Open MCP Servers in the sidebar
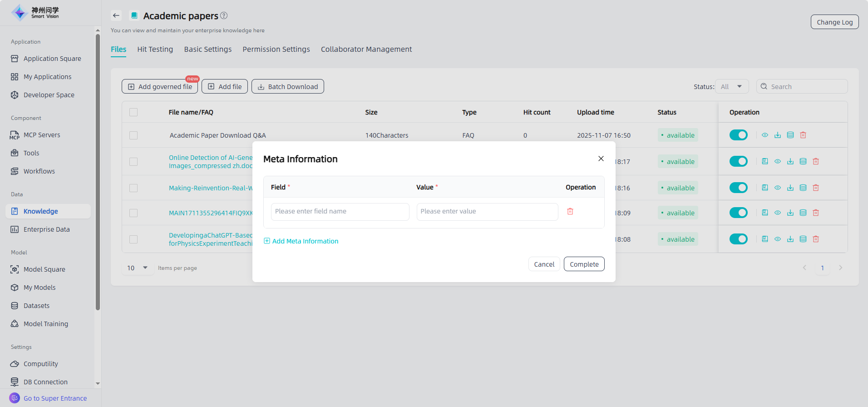This screenshot has height=407, width=868. click(42, 135)
